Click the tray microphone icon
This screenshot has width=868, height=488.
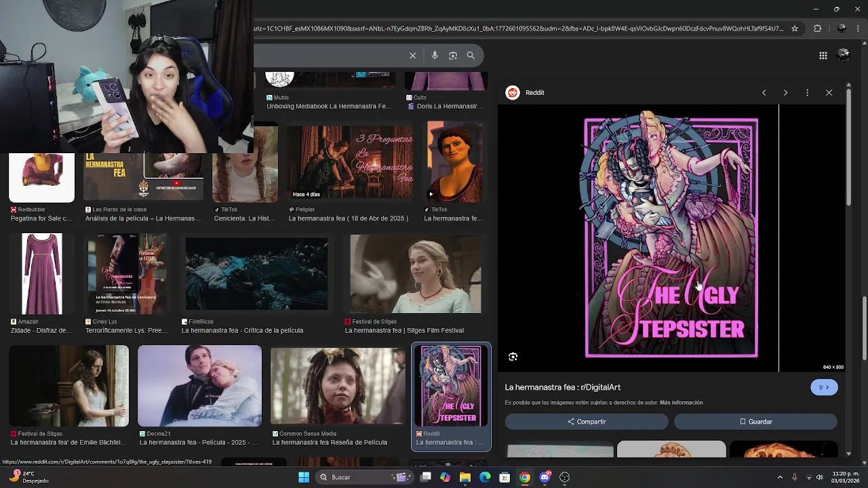(795, 477)
